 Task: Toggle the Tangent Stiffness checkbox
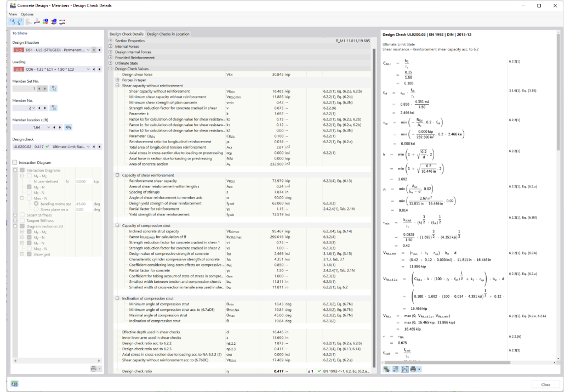pos(22,221)
